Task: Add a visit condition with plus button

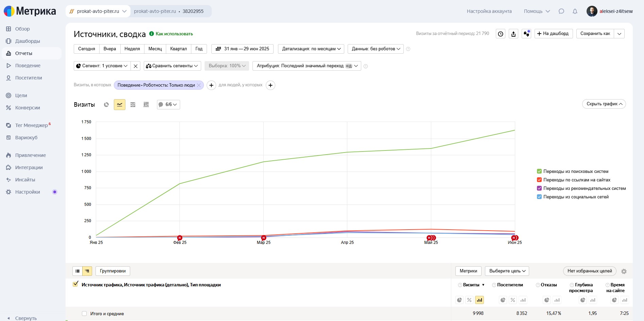Action: (211, 85)
